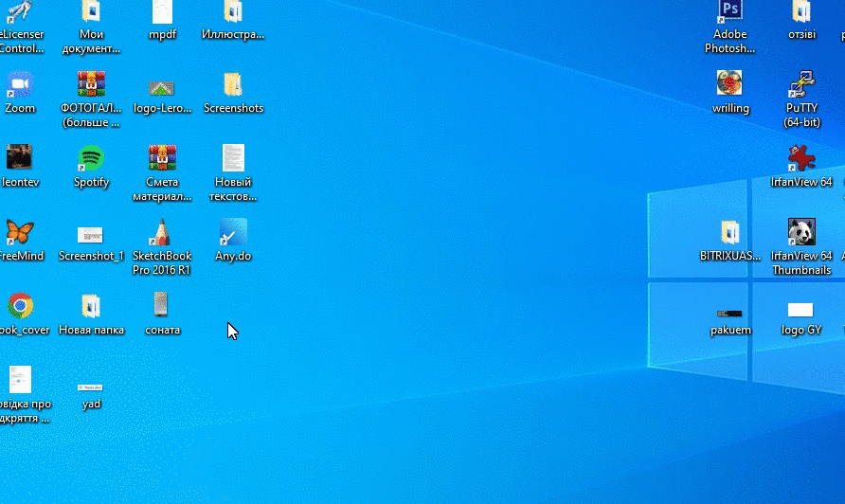Select the Zoom desktop shortcut

[19, 85]
